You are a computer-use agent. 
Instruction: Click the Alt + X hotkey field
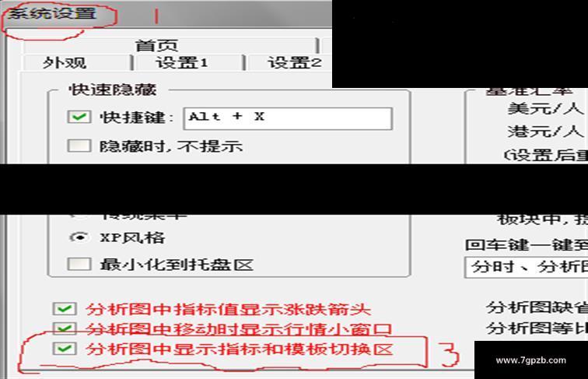click(288, 118)
